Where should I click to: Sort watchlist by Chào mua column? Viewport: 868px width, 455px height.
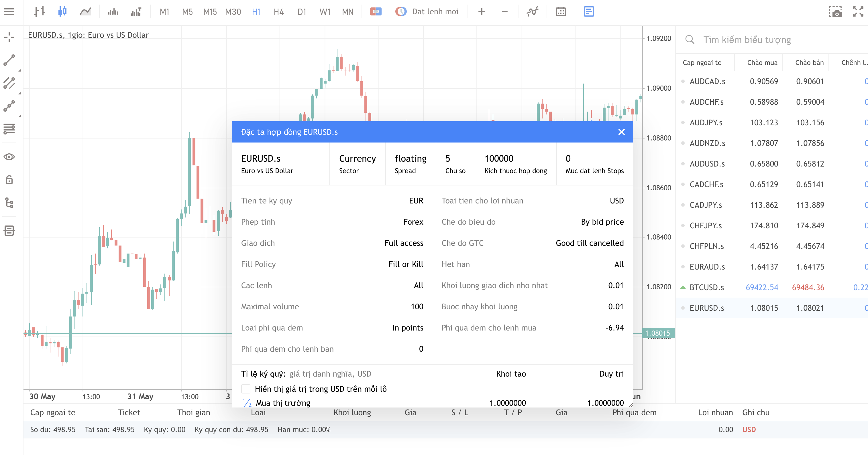762,63
